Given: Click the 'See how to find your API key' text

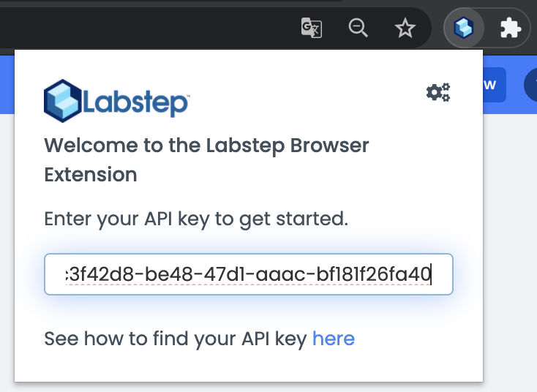Looking at the screenshot, I should pos(176,339).
